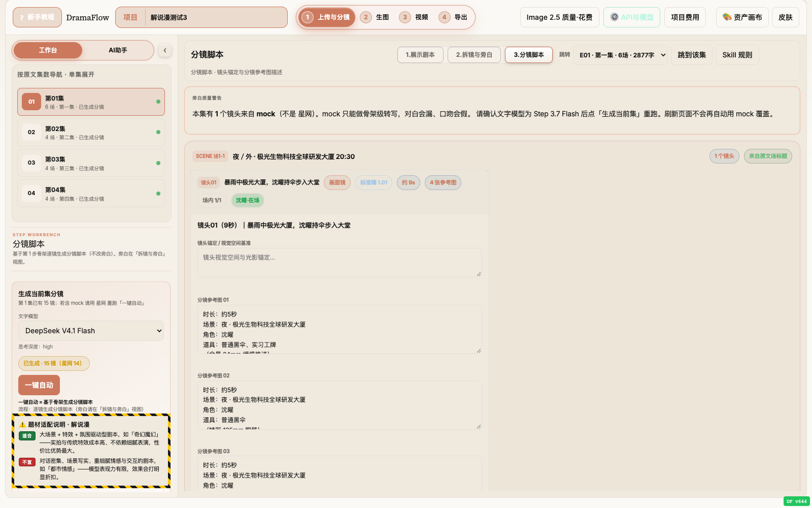Click the 已生成·15镜 status pill
The height and width of the screenshot is (508, 812).
tap(54, 363)
